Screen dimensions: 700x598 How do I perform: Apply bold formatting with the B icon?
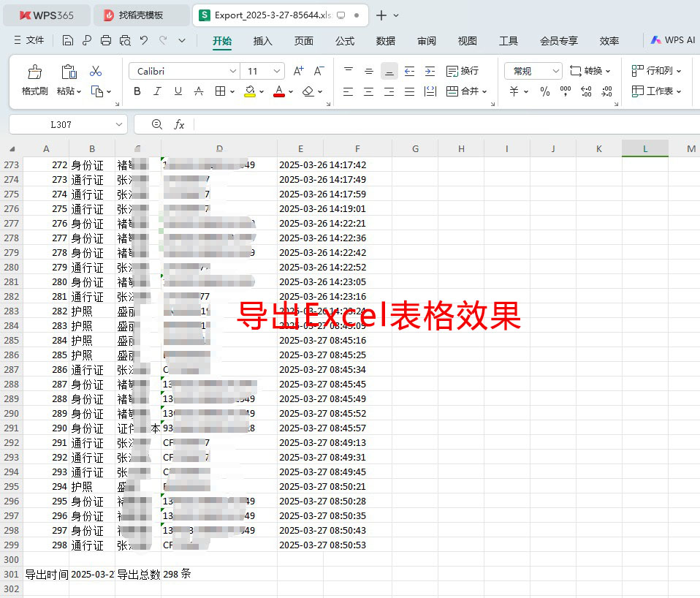tap(137, 89)
